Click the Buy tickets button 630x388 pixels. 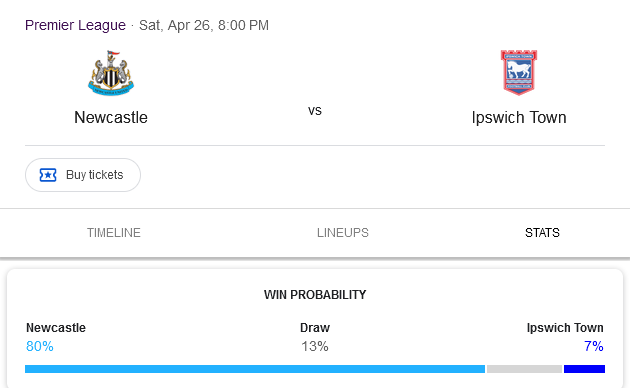(x=83, y=175)
